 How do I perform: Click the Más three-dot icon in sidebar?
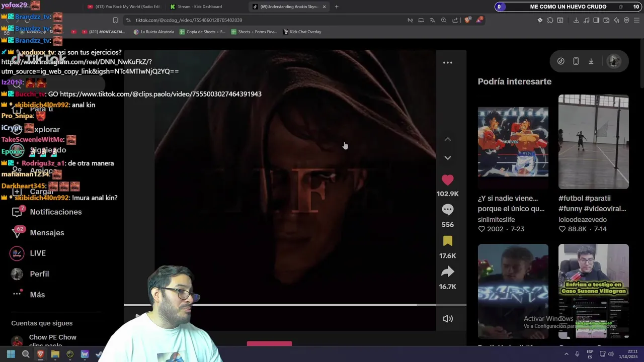(17, 294)
